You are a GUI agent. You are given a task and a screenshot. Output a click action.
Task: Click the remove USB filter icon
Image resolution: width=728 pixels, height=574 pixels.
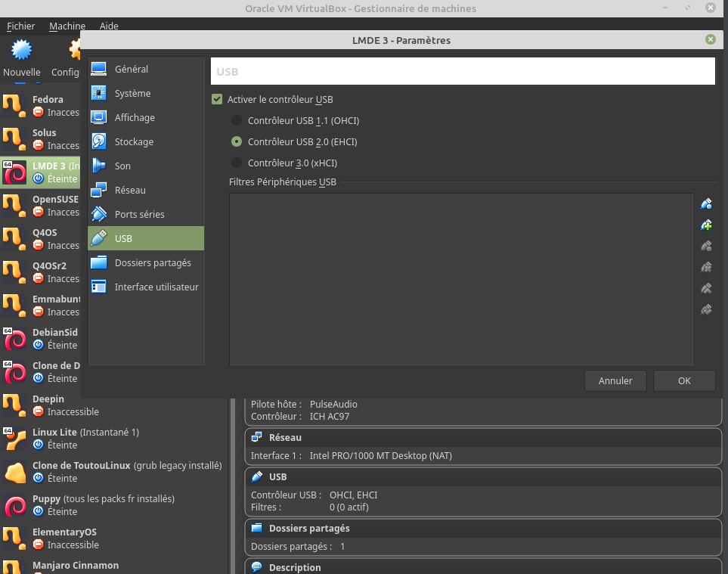point(706,267)
